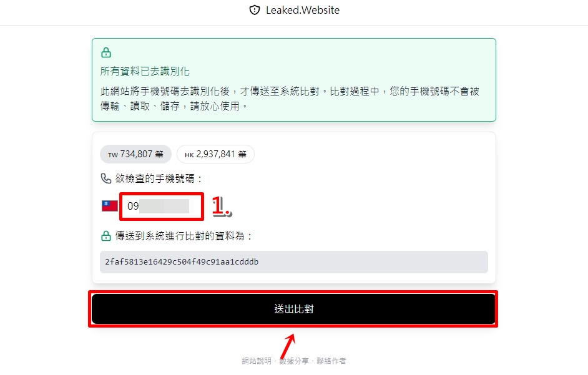Select the hashed value 2faf5813e16429c5 field
This screenshot has width=588, height=375.
pyautogui.click(x=293, y=261)
